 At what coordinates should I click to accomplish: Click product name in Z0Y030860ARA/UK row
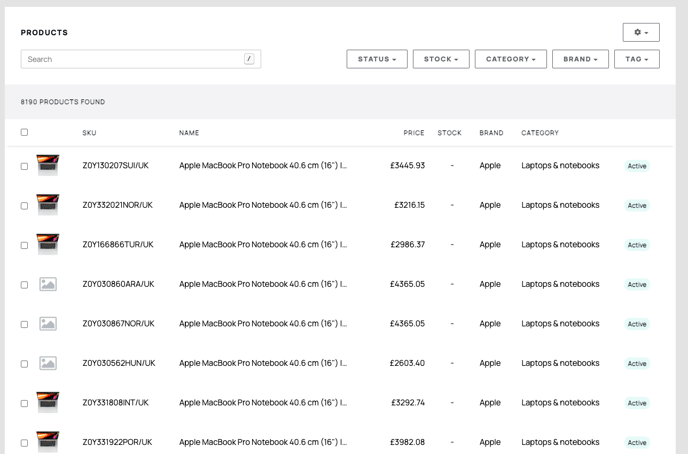pos(263,284)
